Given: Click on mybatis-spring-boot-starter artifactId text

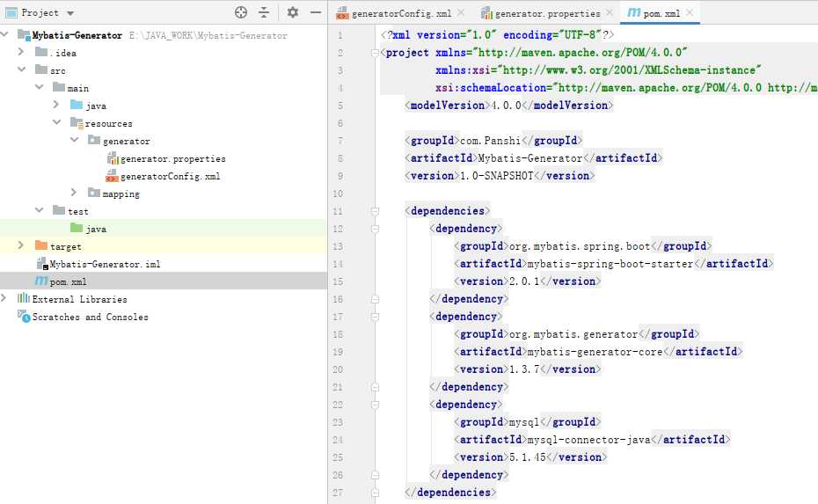Looking at the screenshot, I should (610, 264).
